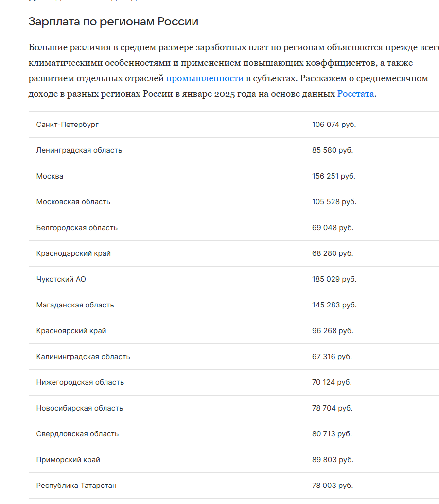Click the Краснодарский край region name
The image size is (439, 504).
(x=73, y=253)
